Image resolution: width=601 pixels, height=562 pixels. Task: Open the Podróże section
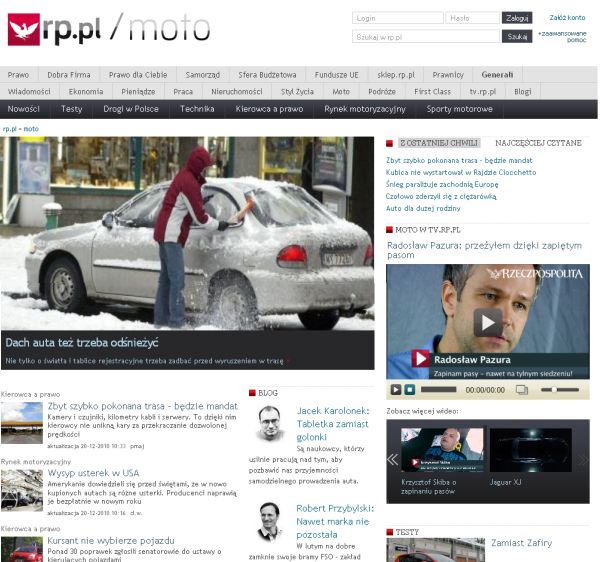(x=382, y=92)
